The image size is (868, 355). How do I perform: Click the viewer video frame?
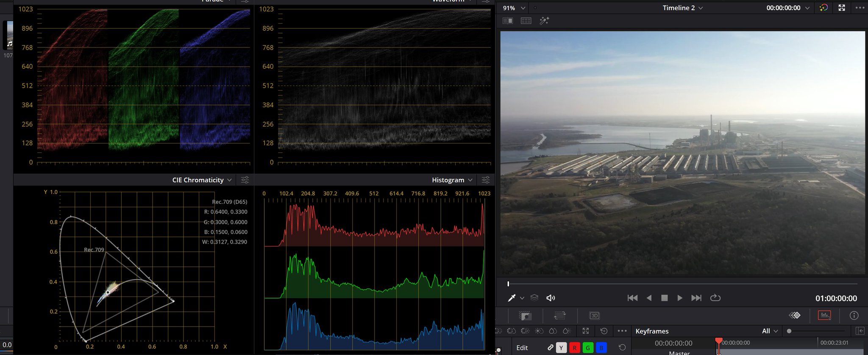coord(682,153)
